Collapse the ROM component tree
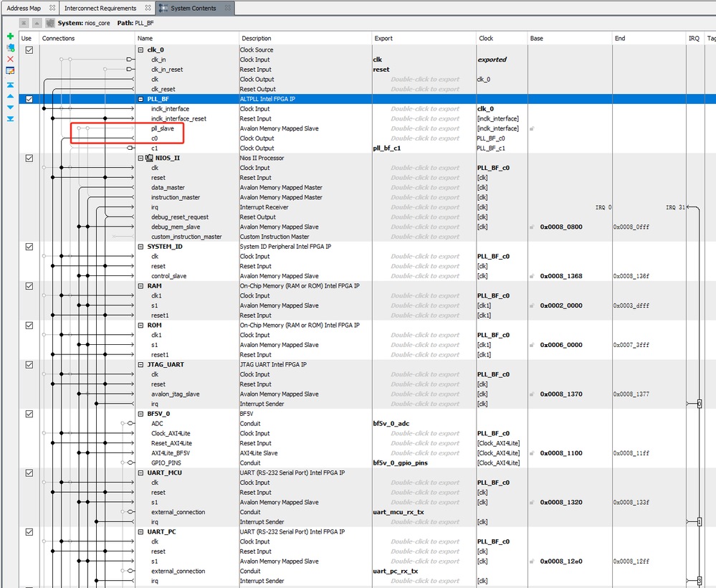This screenshot has height=588, width=716. point(140,326)
